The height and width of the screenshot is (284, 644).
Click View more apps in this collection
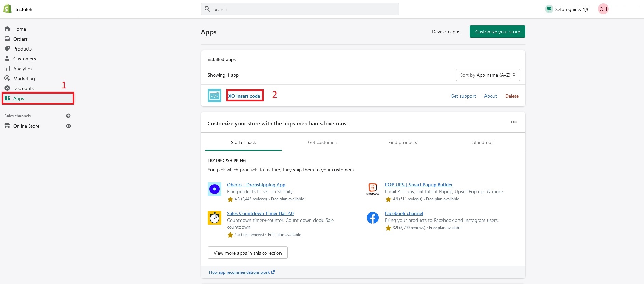pos(248,253)
